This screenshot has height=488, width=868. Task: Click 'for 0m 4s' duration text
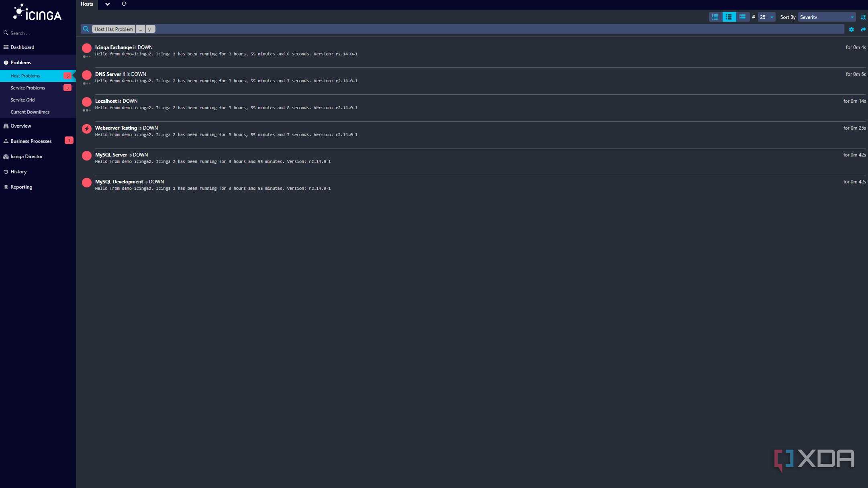856,47
